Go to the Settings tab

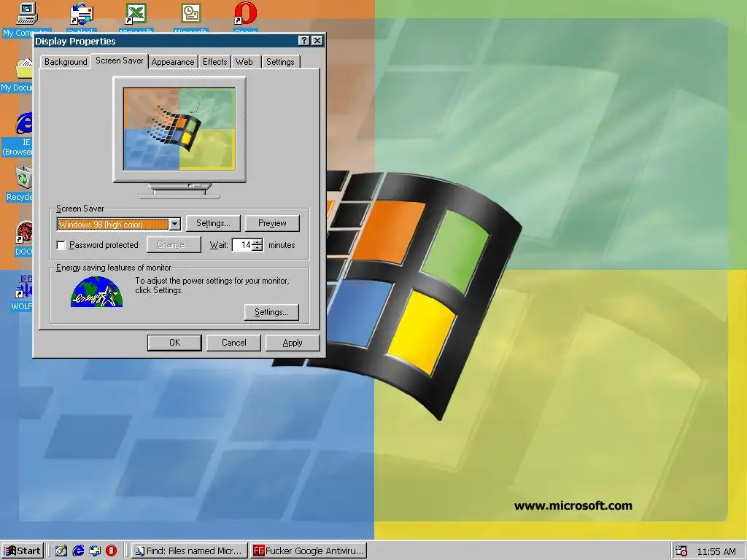(x=280, y=62)
